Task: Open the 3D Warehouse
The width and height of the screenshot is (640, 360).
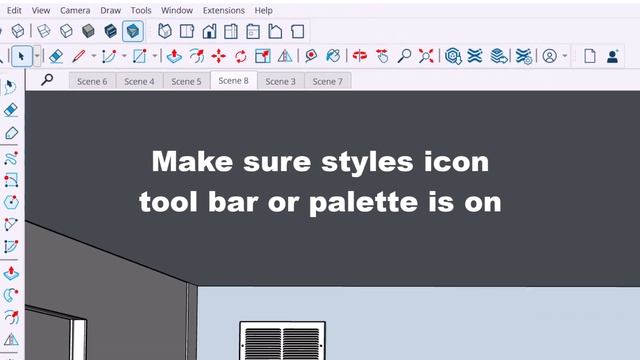Action: click(453, 56)
